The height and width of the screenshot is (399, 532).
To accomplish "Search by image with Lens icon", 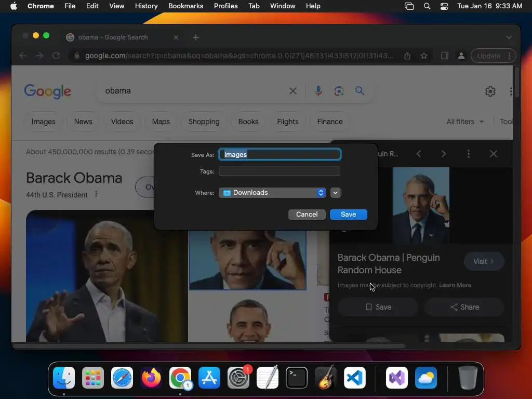I will [x=339, y=91].
